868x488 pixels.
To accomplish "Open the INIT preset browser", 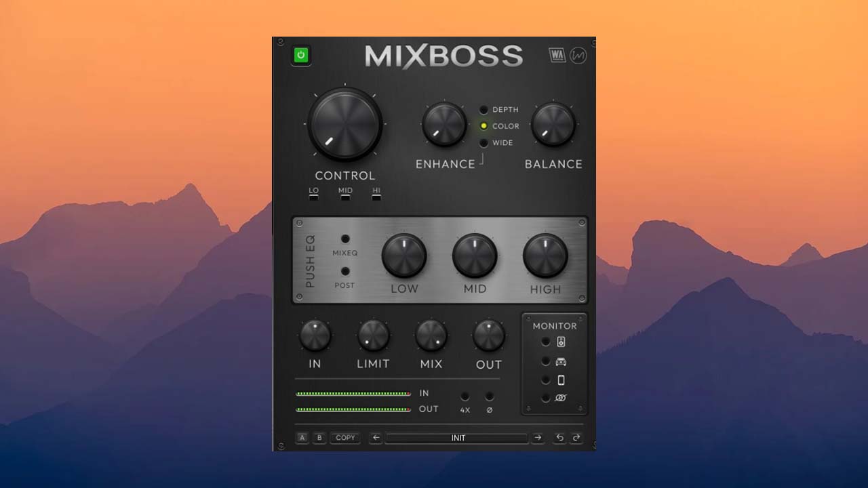I will [458, 438].
